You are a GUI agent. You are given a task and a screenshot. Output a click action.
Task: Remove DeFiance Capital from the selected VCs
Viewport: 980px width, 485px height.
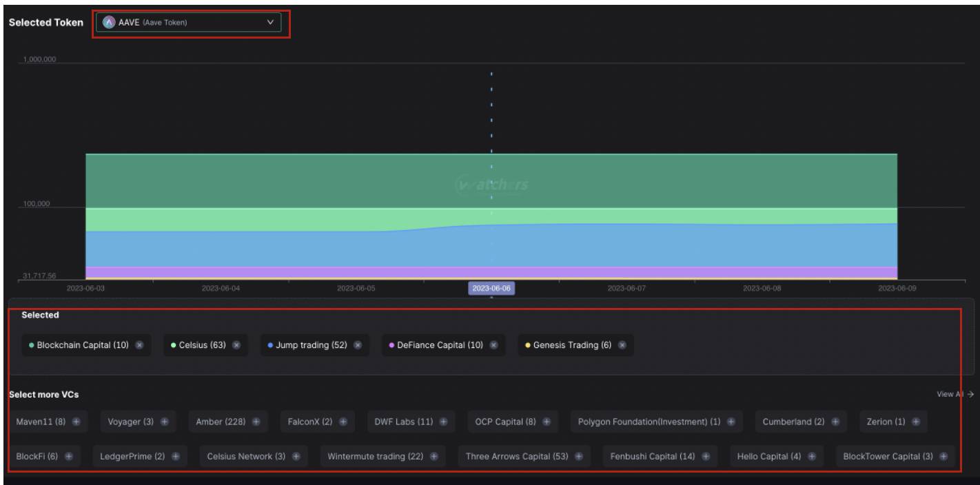point(494,346)
